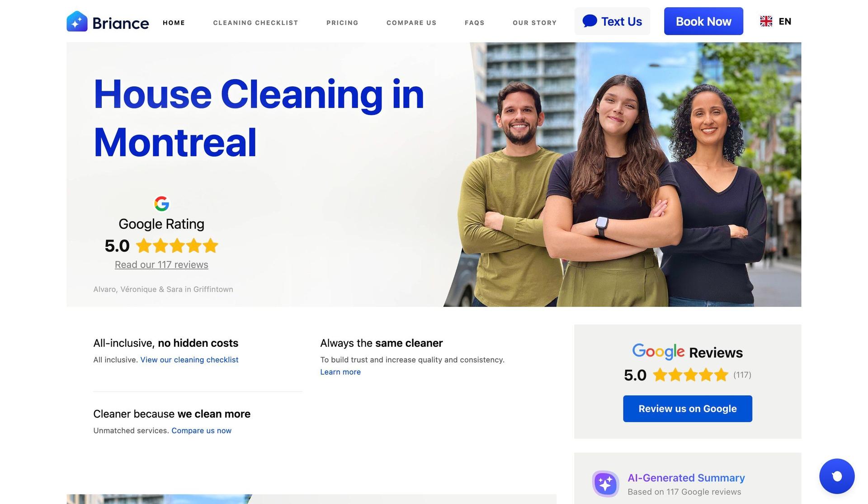
Task: Click the Google 'G' logo icon
Action: (161, 203)
